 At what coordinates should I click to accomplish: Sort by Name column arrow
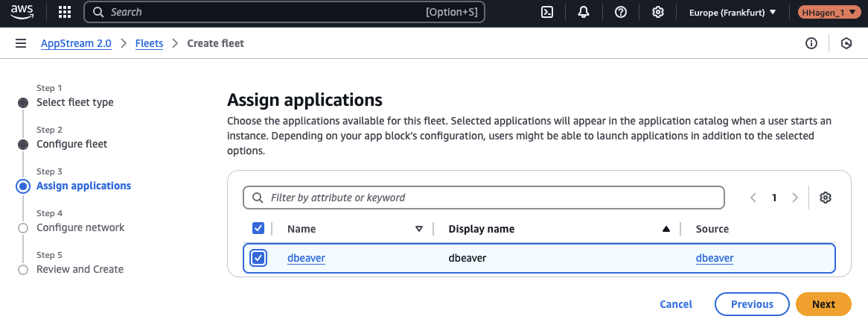pos(419,229)
